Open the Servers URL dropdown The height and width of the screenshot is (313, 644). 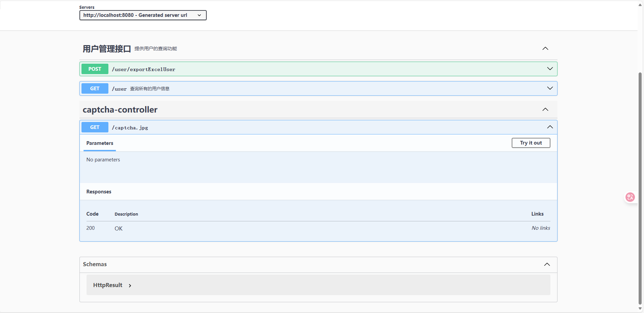click(x=143, y=15)
